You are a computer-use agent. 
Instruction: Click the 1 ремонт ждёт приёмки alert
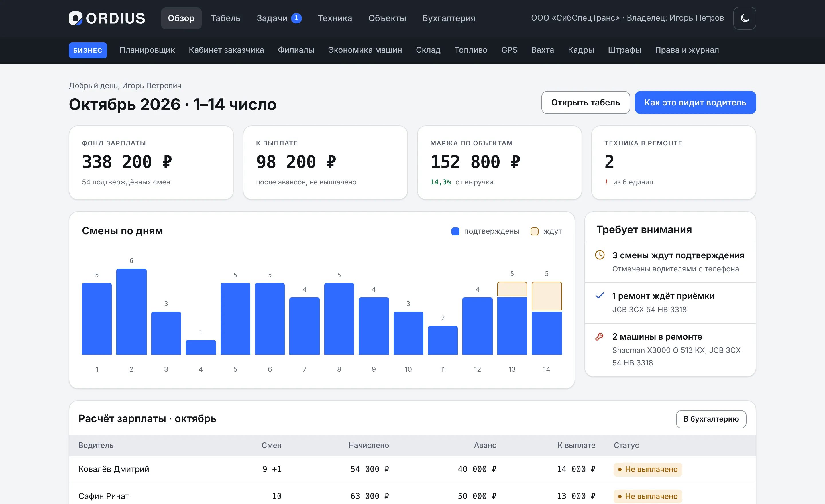point(670,302)
